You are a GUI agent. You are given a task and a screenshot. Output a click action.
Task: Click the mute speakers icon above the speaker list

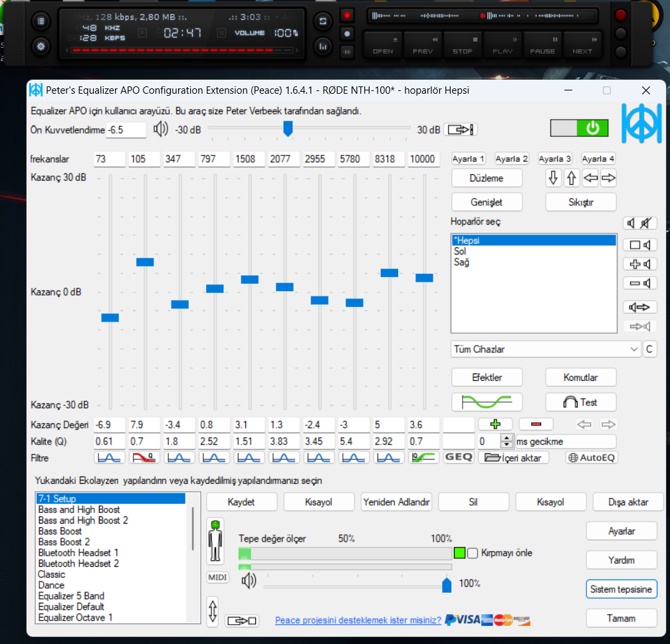click(x=639, y=223)
